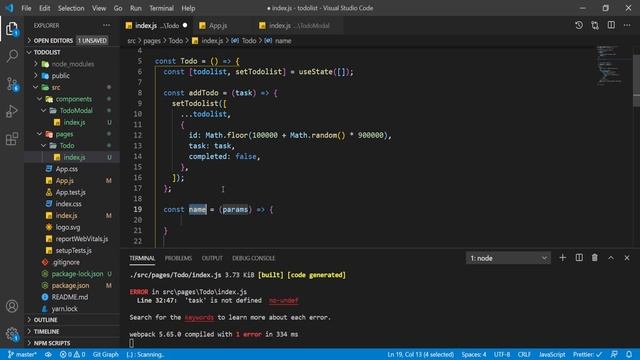
Task: Open the Source Control view
Action: (12, 84)
